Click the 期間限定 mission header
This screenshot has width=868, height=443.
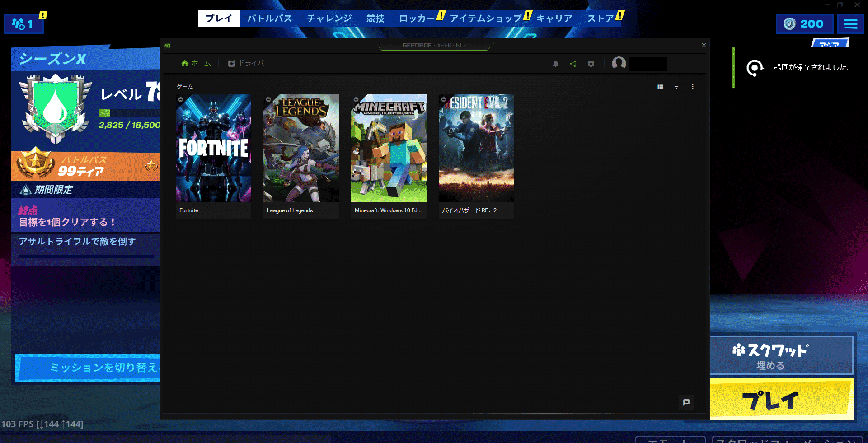(x=85, y=190)
